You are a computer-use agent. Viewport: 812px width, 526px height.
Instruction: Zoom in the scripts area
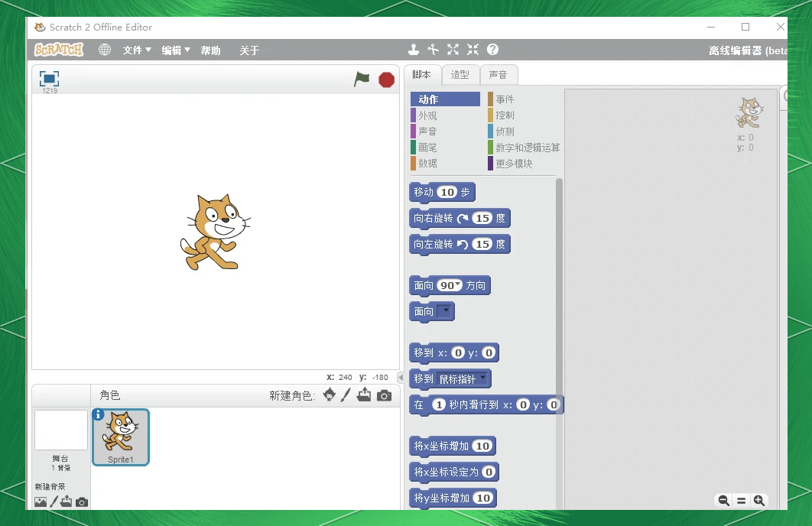point(759,501)
